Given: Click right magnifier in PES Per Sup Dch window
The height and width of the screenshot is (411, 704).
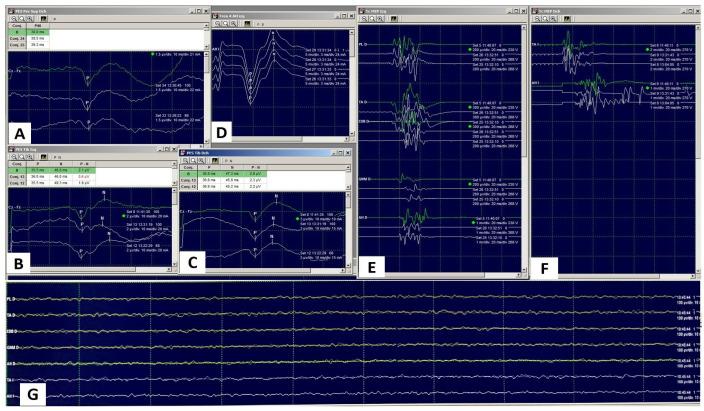Looking at the screenshot, I should pos(30,18).
